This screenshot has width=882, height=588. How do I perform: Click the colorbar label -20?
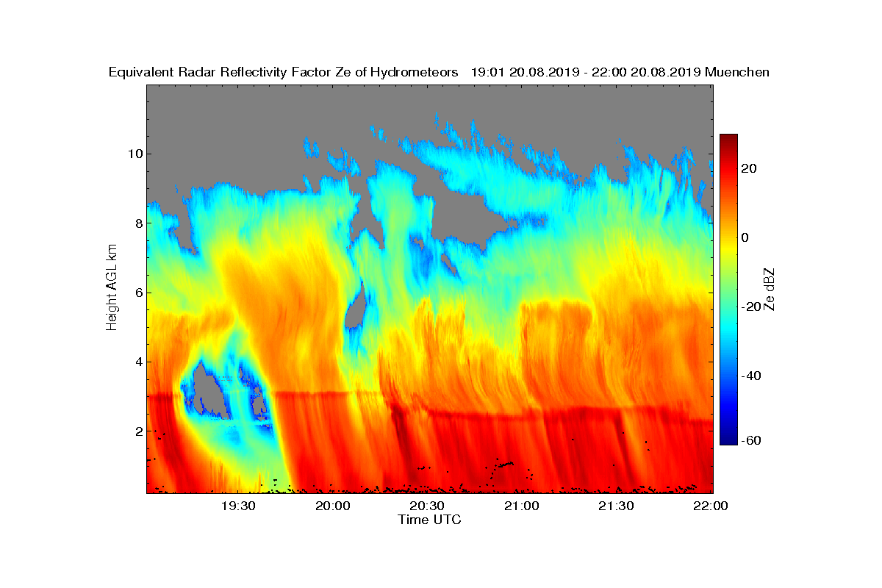[752, 306]
